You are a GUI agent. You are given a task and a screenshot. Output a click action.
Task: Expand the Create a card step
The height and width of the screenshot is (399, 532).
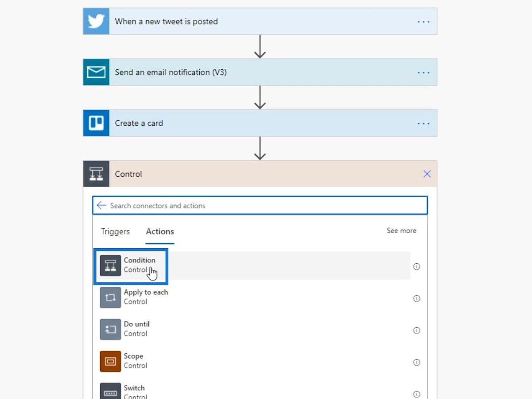click(260, 123)
